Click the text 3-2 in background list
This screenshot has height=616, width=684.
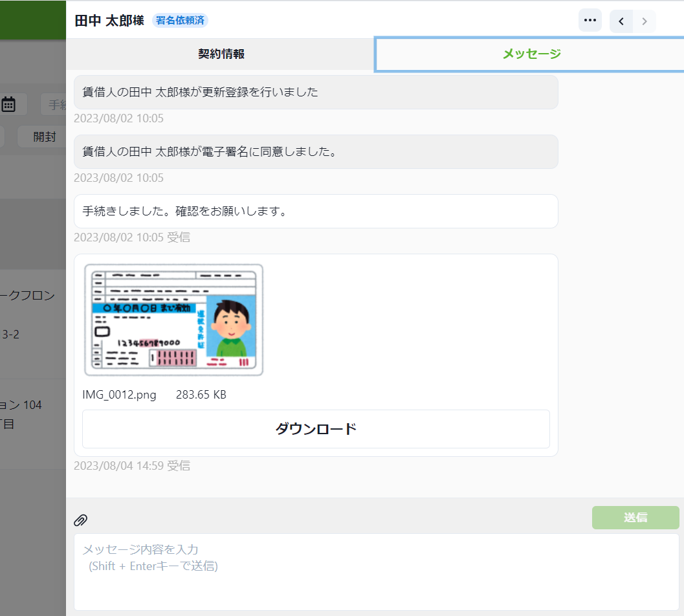click(10, 335)
